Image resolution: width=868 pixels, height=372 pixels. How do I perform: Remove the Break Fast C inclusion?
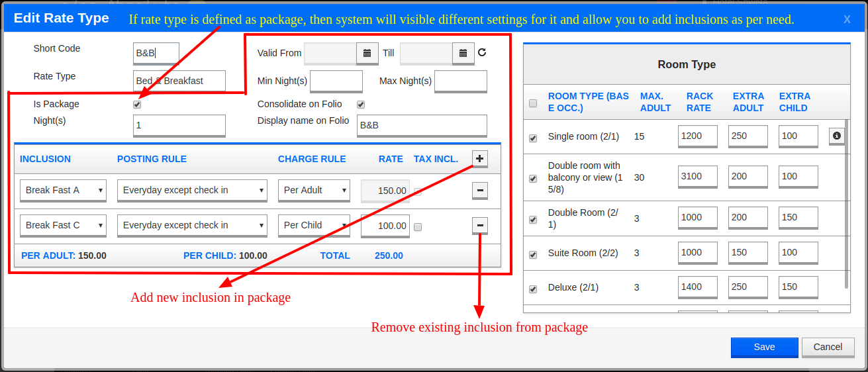point(480,226)
